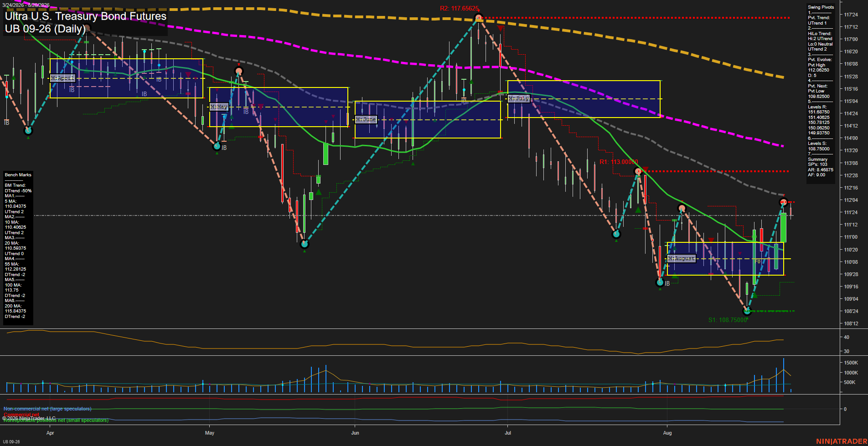This screenshot has width=868, height=446.
Task: Click the swing low pivot marker at S1
Action: pos(747,311)
